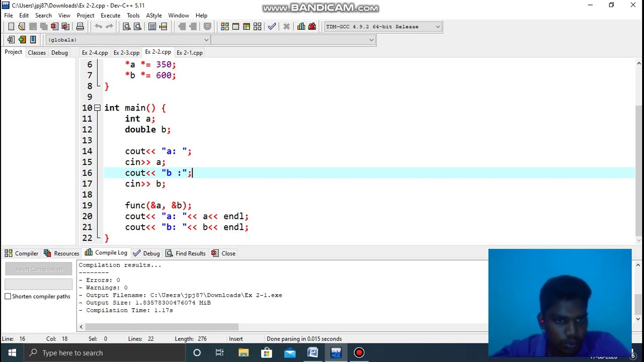Viewport: 644px width, 362px height.
Task: Open Cortana circle icon in taskbar
Action: click(197, 352)
